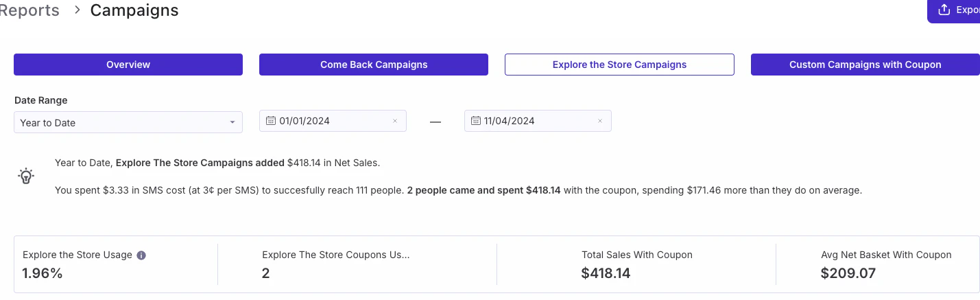
Task: Clear the 11/04/2024 end date
Action: pos(599,121)
